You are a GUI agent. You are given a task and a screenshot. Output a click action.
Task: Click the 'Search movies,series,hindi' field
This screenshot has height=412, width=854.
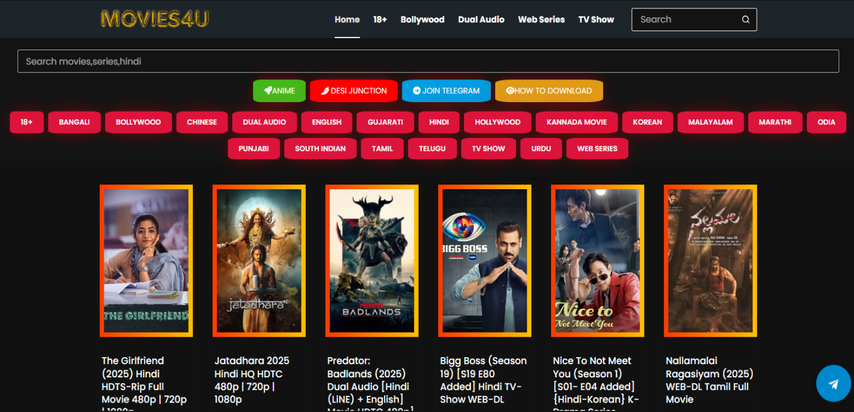(x=428, y=62)
